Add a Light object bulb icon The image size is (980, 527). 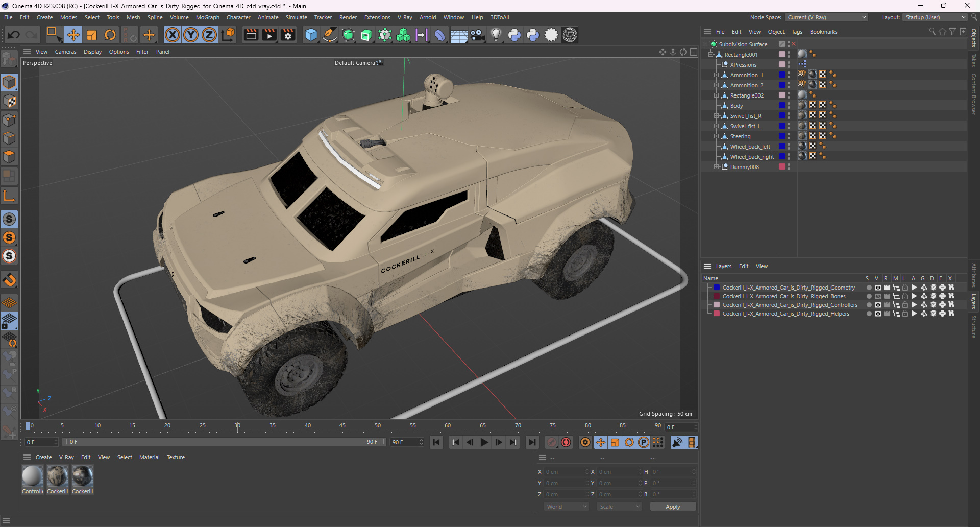[496, 35]
